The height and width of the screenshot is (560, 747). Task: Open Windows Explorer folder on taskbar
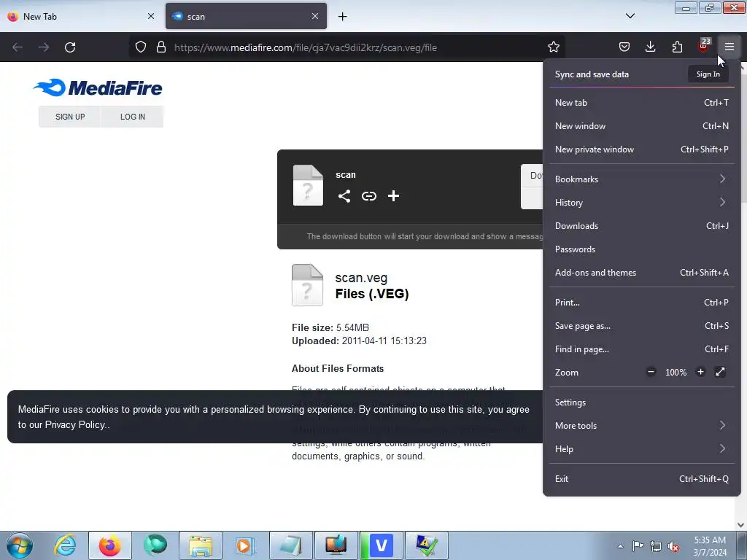[x=201, y=545]
